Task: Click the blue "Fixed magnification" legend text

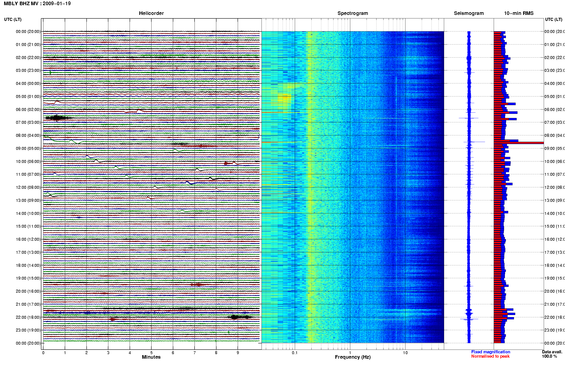Action: point(491,352)
